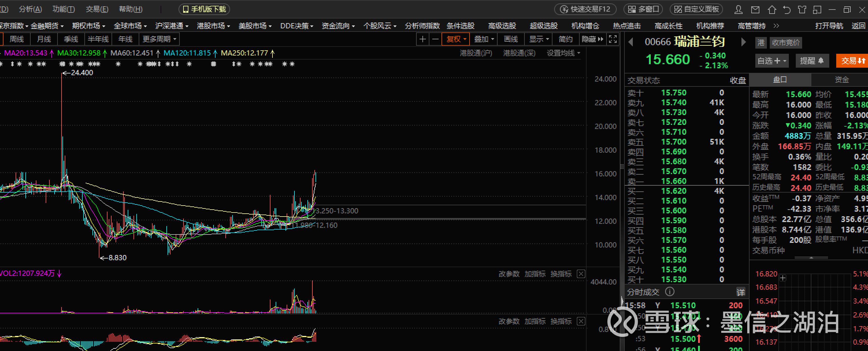Close the VOL indicator panel
Screen dimensions: 868x351
click(x=581, y=274)
